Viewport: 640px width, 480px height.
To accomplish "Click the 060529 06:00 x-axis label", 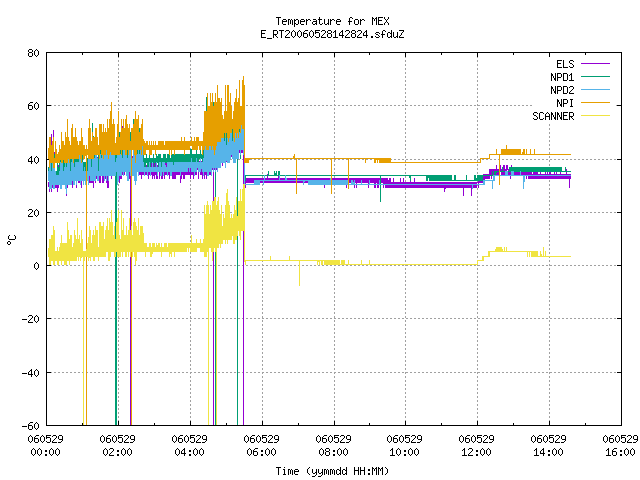I will tap(261, 446).
